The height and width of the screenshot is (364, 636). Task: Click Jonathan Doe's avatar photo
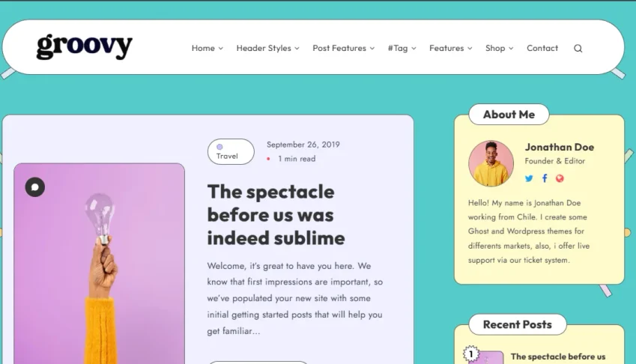click(491, 163)
